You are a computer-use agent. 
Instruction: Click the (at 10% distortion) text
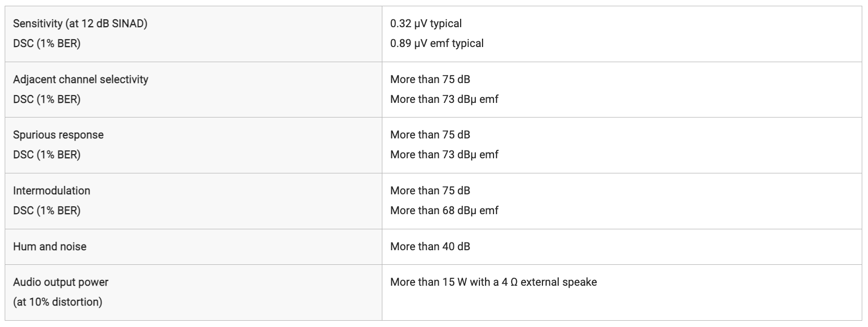[x=57, y=302]
